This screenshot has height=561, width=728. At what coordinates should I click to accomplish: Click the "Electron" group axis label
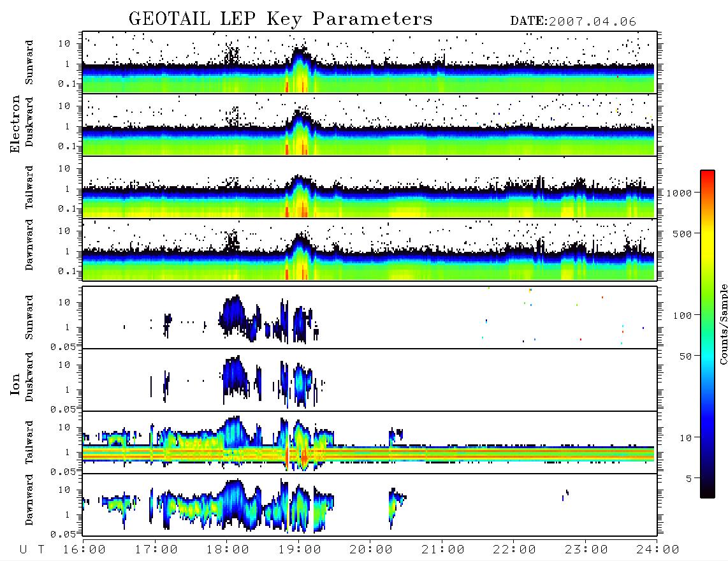tap(15, 124)
